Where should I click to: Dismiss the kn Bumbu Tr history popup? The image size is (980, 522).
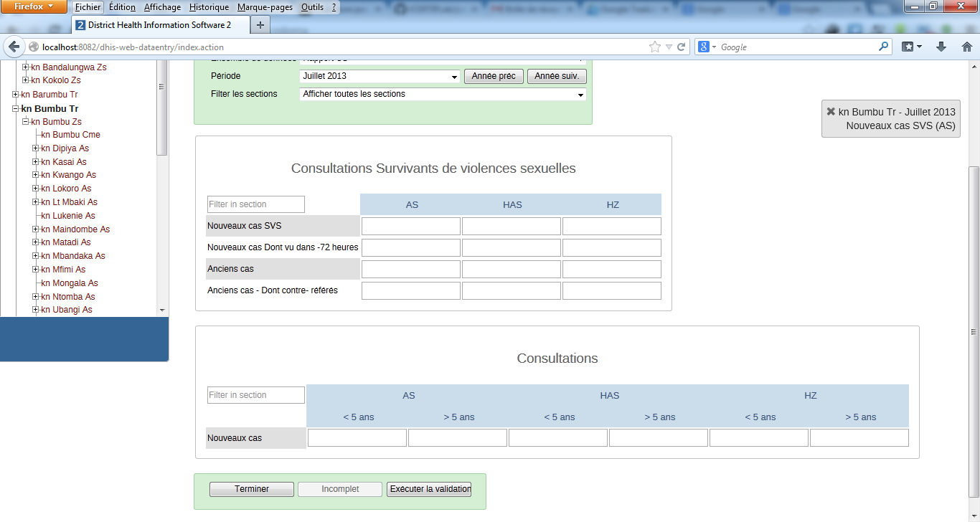pyautogui.click(x=831, y=112)
